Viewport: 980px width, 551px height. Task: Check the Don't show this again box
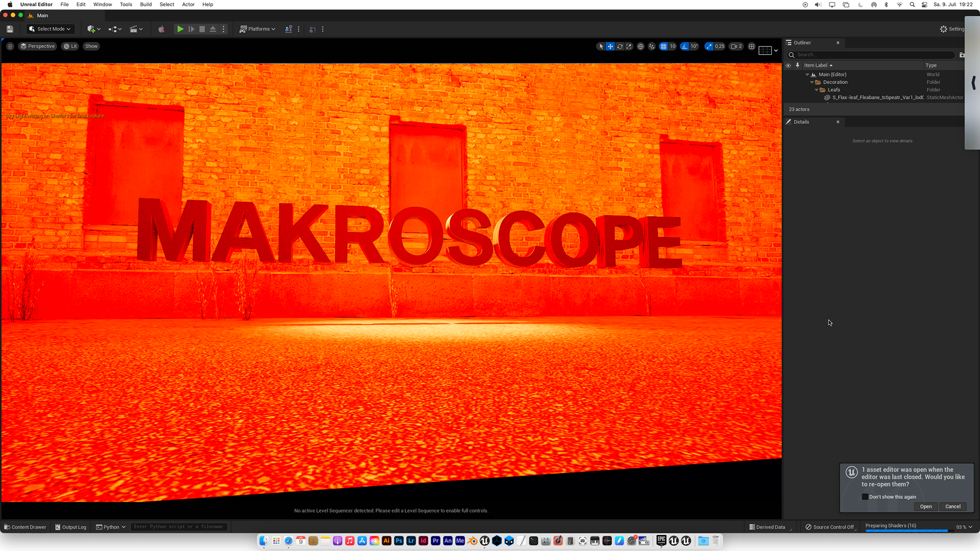[865, 497]
